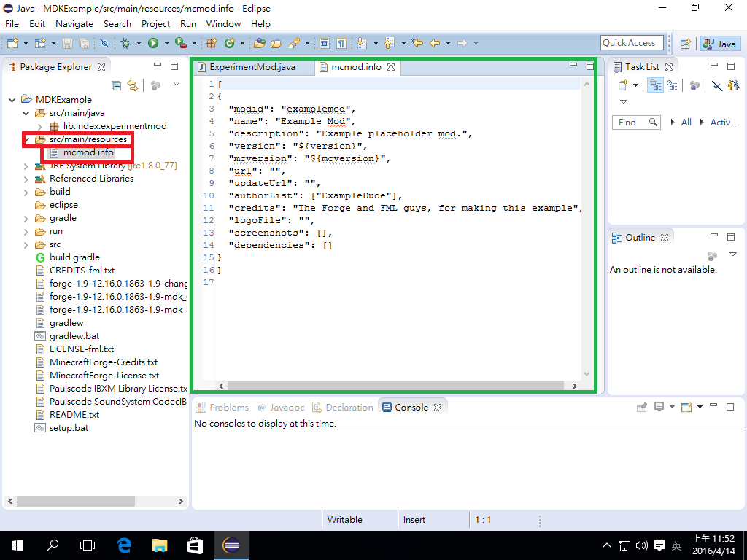
Task: Open Microsoft Edge from taskbar
Action: pos(124,545)
